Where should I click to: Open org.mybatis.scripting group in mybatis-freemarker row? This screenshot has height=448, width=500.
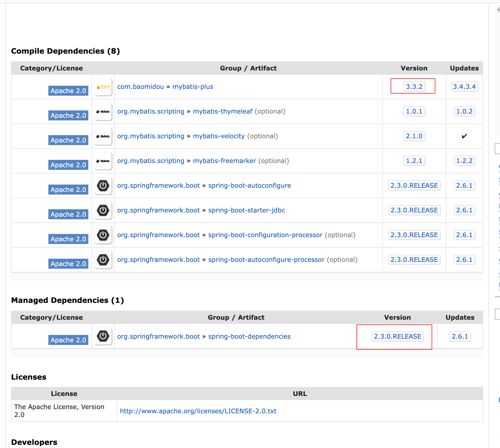151,161
